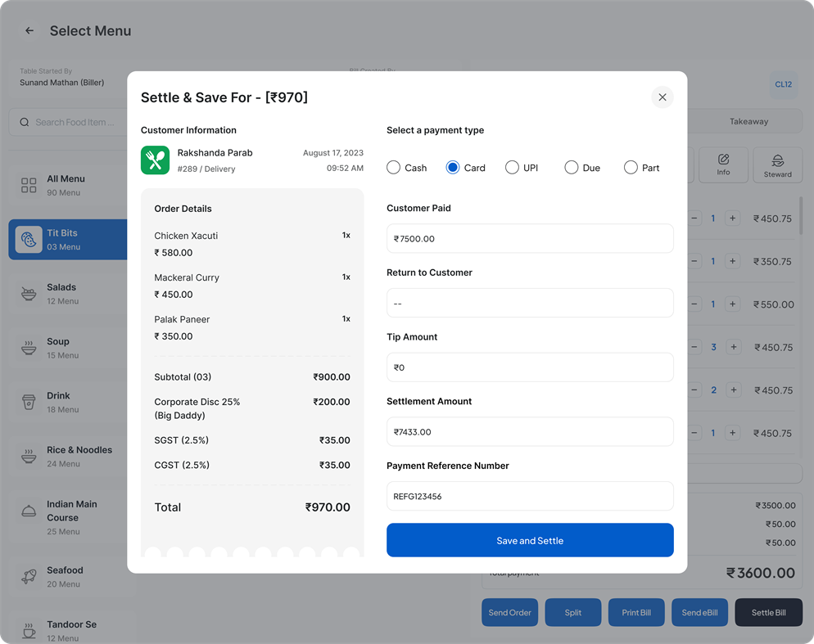
Task: Select the Salads bowl icon category
Action: click(x=29, y=294)
